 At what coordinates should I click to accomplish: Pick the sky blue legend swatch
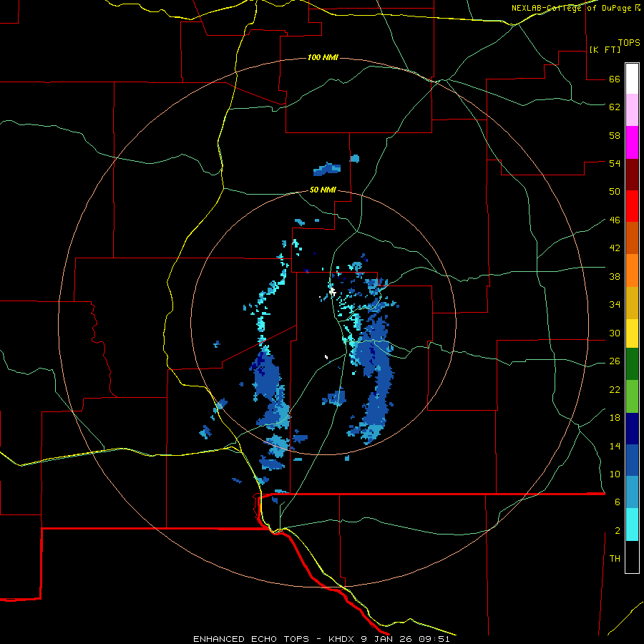pos(632,492)
